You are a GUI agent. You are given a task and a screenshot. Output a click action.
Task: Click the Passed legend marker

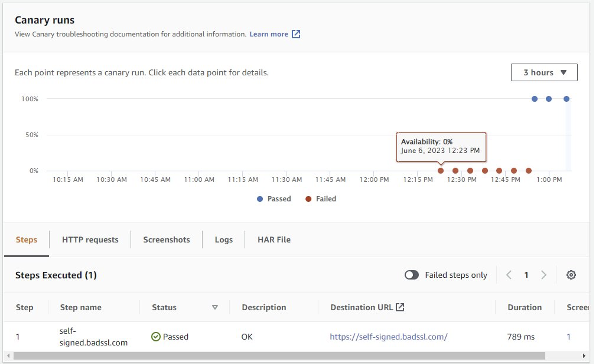[260, 199]
